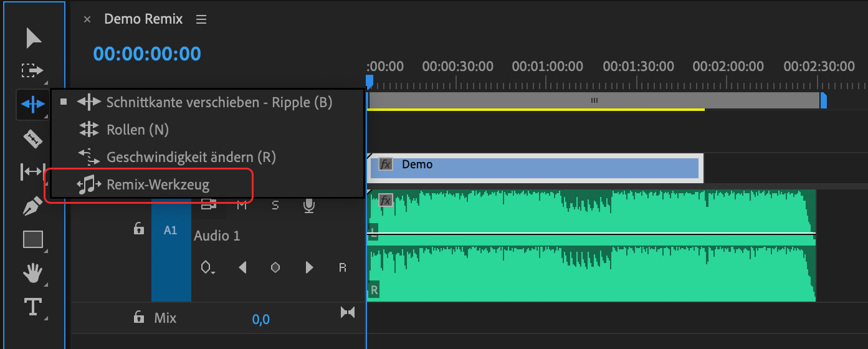868x349 pixels.
Task: Select the Selection arrow tool
Action: 33,38
